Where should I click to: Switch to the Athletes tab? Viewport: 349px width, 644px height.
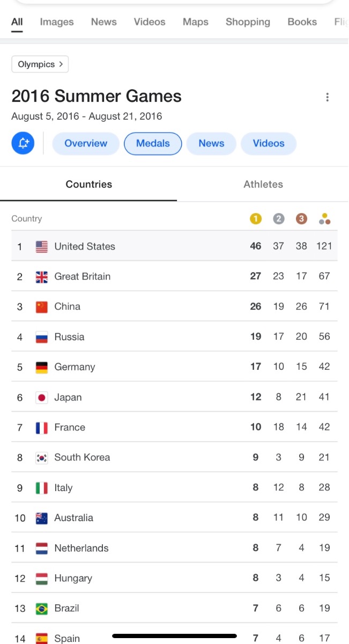(263, 184)
